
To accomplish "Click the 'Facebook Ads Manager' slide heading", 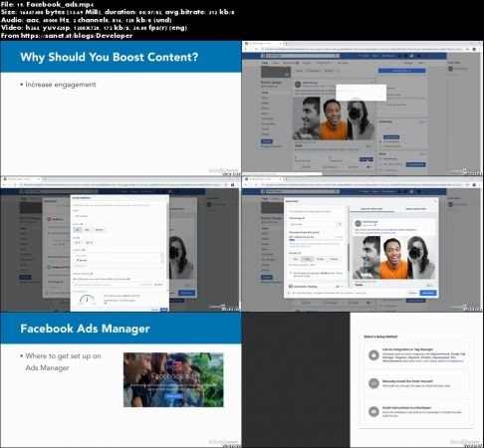I will coord(85,329).
